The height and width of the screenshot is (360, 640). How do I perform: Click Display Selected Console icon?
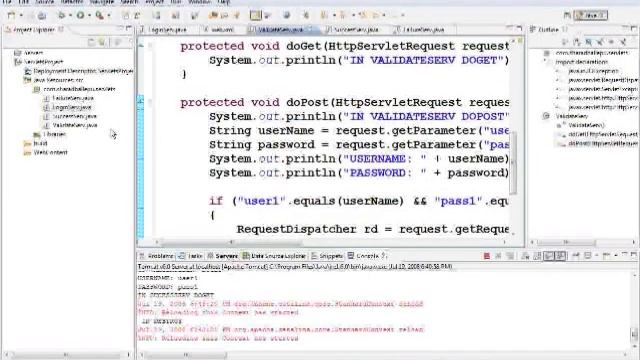click(x=587, y=256)
